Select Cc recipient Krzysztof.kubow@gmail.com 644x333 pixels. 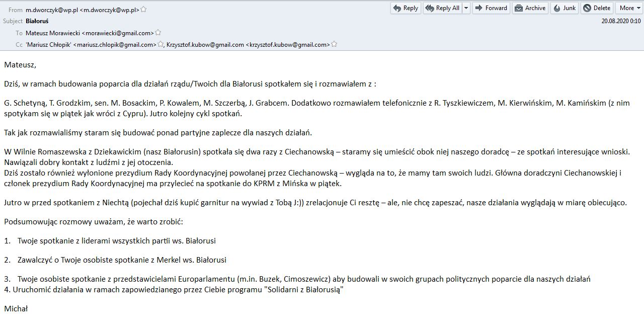click(x=248, y=45)
